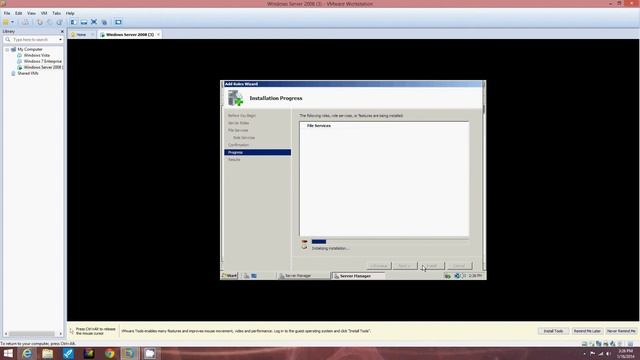Image resolution: width=640 pixels, height=360 pixels.
Task: Click the host clock in system tray
Action: tap(625, 353)
